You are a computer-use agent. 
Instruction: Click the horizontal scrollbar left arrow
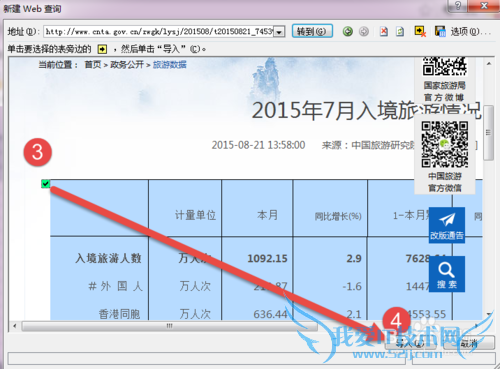click(x=14, y=326)
